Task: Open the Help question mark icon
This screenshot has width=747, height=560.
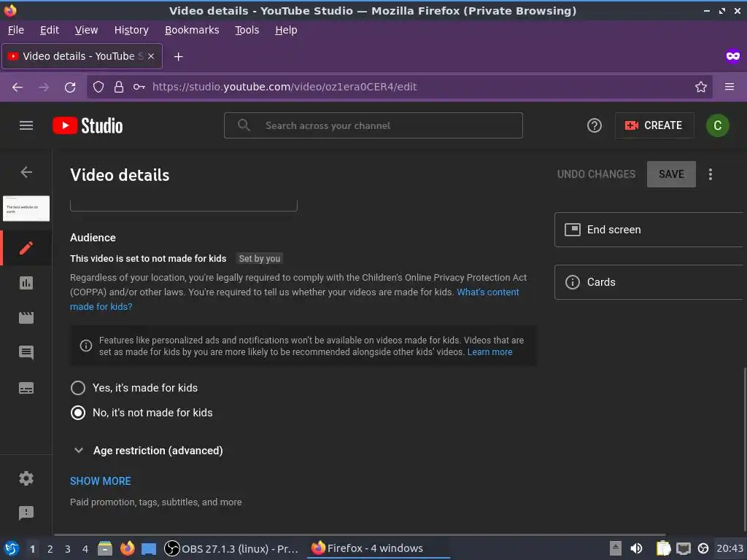Action: click(594, 125)
